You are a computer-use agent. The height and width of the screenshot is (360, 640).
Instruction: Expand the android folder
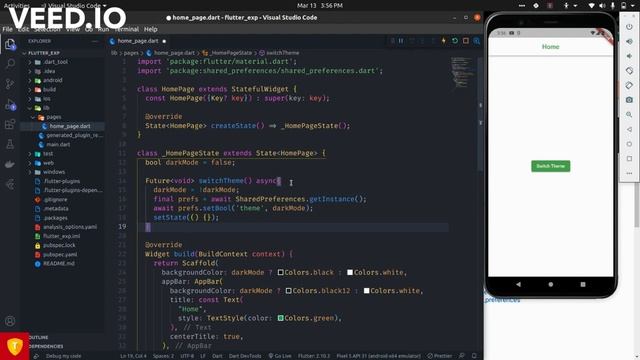coord(52,80)
